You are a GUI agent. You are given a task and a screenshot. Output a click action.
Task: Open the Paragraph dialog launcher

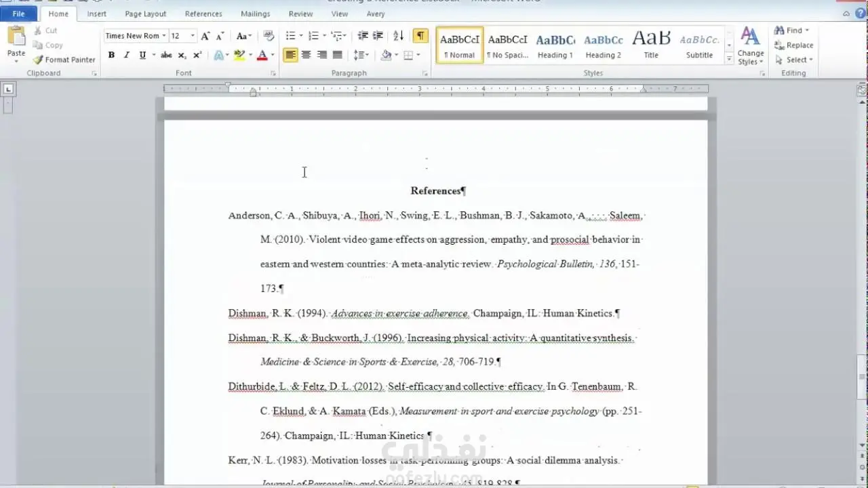(x=425, y=73)
